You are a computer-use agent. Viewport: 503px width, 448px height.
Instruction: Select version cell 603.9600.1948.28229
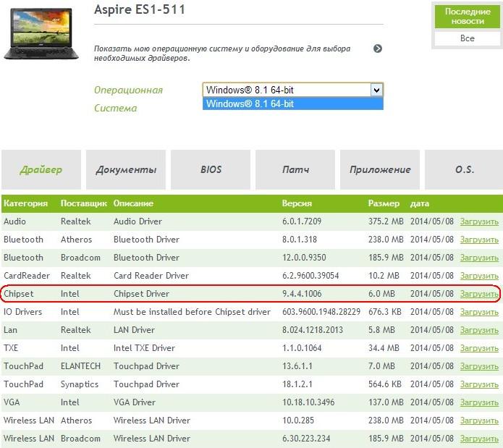(x=321, y=312)
